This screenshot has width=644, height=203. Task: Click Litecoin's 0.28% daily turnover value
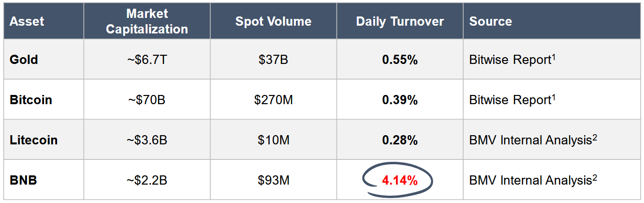(x=399, y=140)
